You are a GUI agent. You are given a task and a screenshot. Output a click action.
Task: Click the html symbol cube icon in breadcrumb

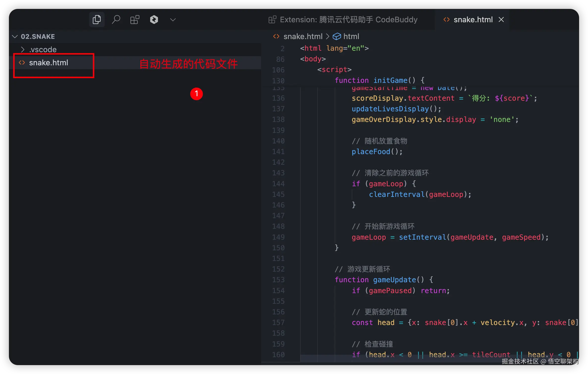pos(337,37)
